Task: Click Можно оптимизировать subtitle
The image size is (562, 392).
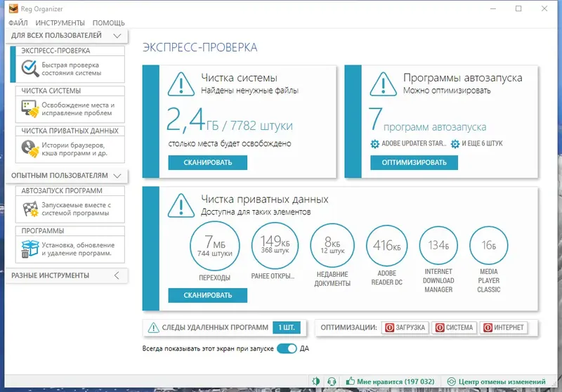Action: 447,91
